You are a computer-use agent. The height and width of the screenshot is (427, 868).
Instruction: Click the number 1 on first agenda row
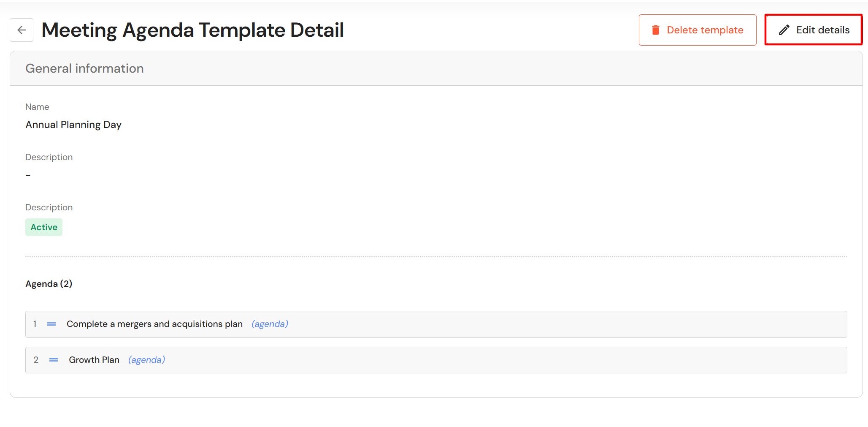pos(35,324)
